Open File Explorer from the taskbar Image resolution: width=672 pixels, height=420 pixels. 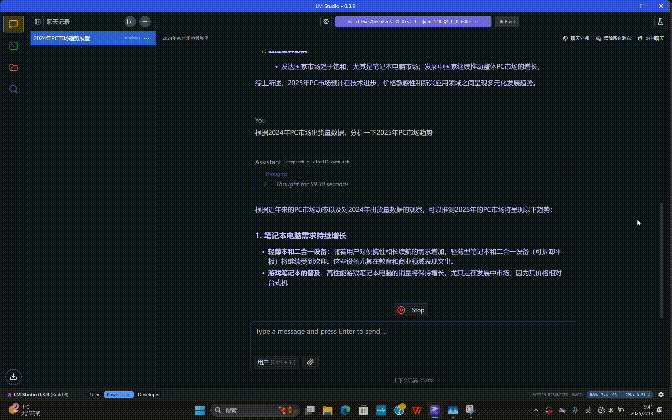(328, 410)
